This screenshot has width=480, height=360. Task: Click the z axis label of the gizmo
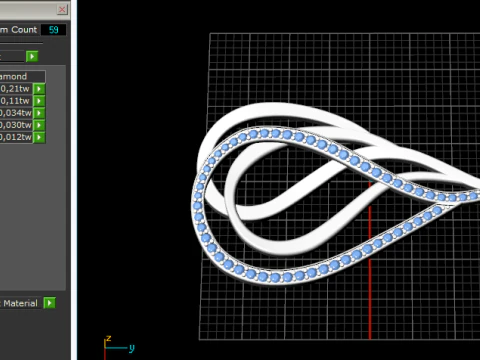coord(108,338)
